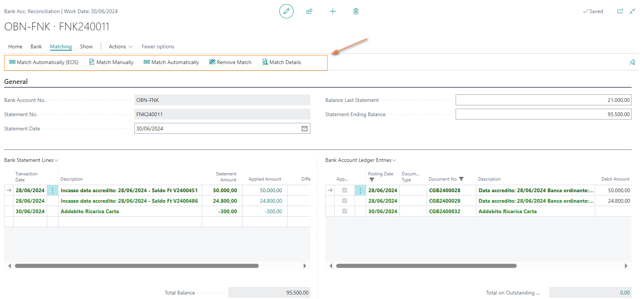Click Statement Ending Balance field
This screenshot has width=644, height=299.
click(x=544, y=114)
